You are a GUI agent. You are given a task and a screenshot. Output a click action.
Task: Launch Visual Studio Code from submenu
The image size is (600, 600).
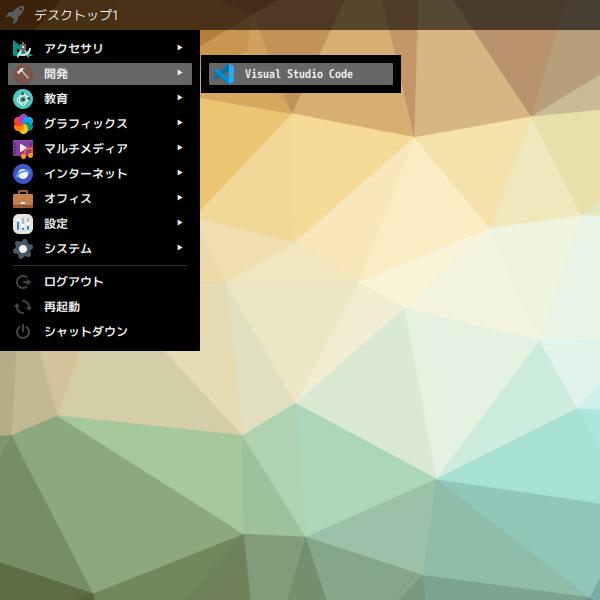[x=301, y=74]
